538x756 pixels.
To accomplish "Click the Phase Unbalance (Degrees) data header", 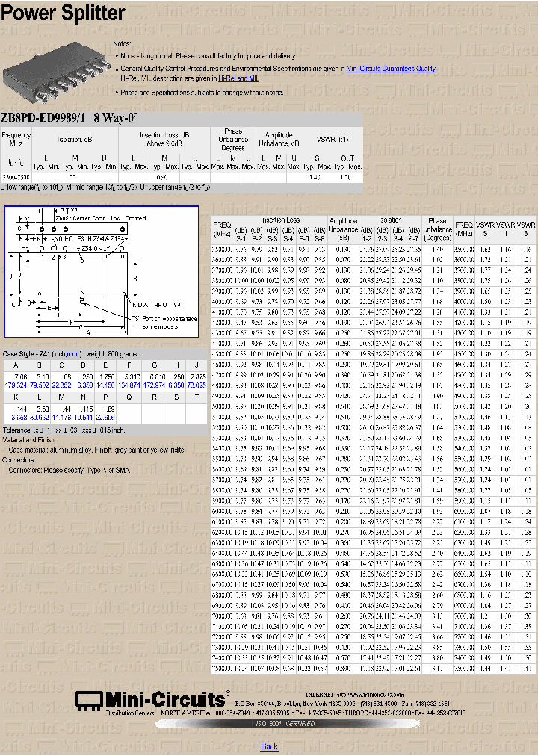I will click(x=437, y=229).
